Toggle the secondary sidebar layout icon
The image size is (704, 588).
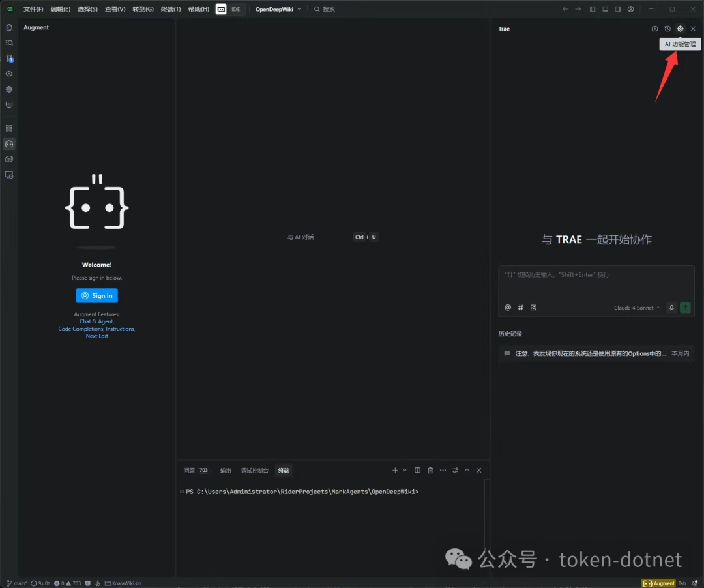click(618, 9)
